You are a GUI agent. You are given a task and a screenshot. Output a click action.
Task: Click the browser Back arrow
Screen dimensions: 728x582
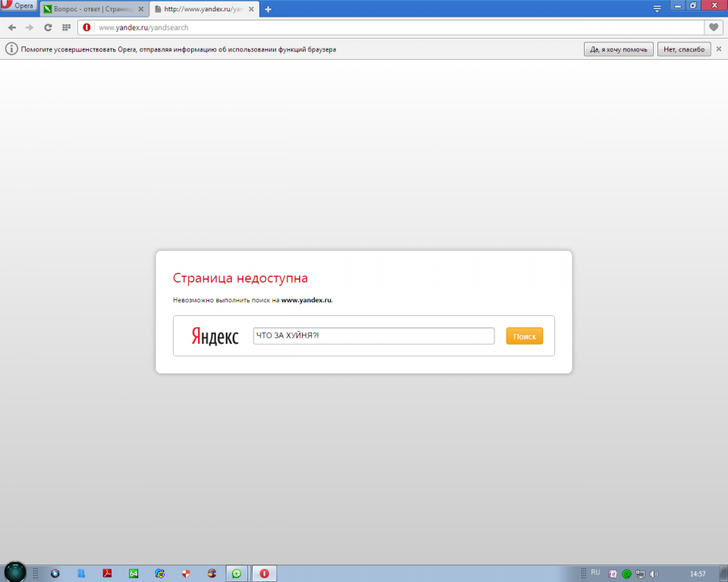(11, 27)
